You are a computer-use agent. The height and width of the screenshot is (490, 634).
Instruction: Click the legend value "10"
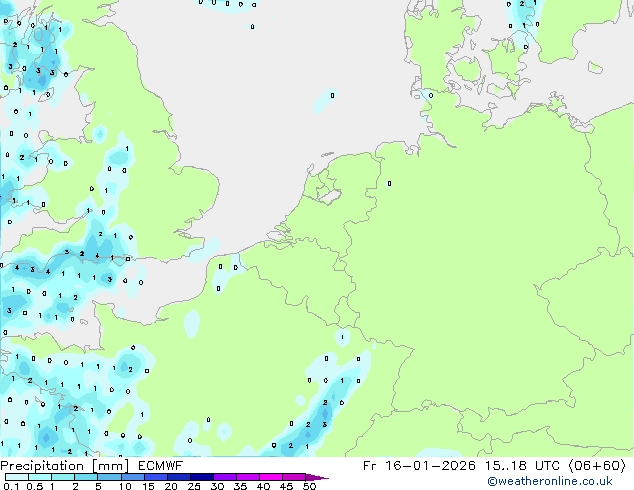pyautogui.click(x=125, y=486)
